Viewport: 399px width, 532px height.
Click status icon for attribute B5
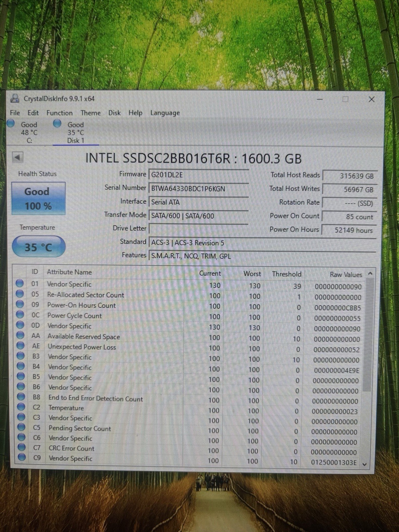21,376
